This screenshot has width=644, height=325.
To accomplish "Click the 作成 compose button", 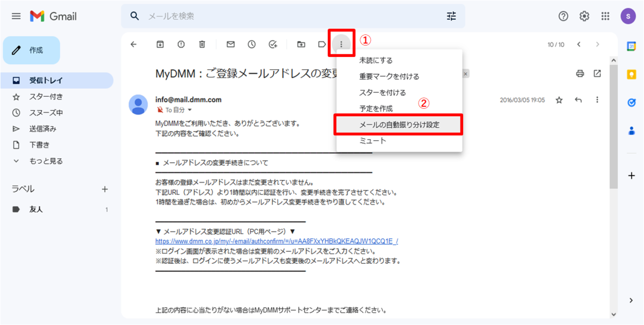I will pos(32,50).
